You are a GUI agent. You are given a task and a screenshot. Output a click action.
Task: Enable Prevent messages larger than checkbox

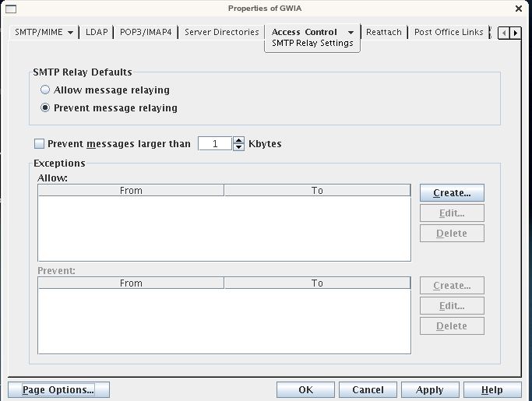click(x=40, y=144)
